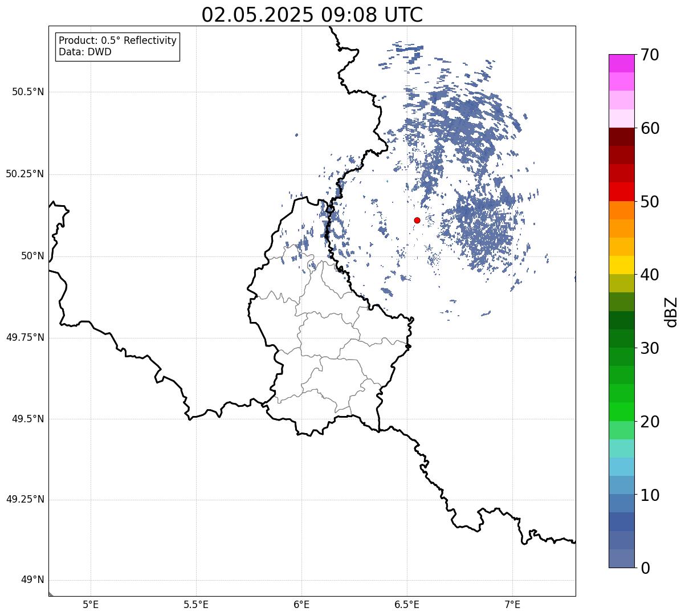Image resolution: width=685 pixels, height=616 pixels.
Task: Click longitude label 5°E
Action: 91,604
